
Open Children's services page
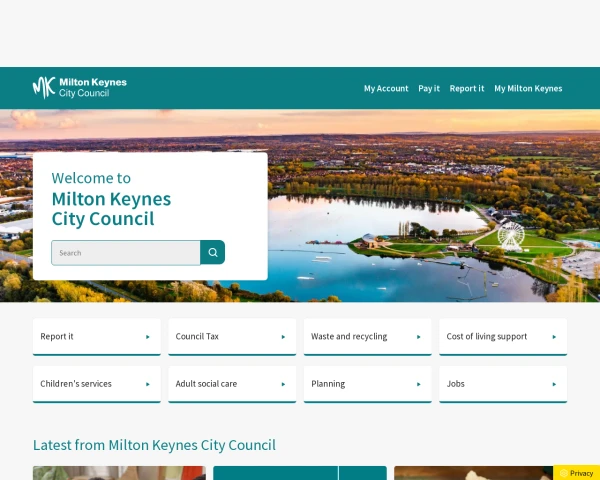[x=97, y=384]
